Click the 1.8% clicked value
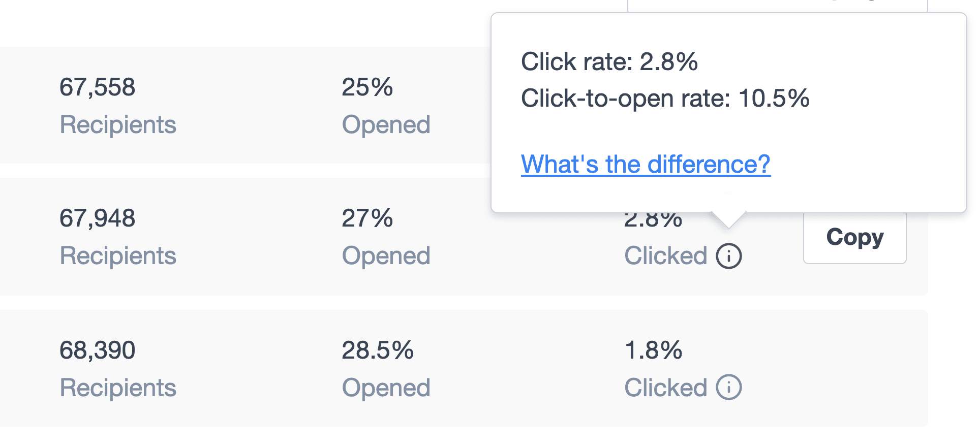Screen dimensions: 980x447 click(653, 350)
